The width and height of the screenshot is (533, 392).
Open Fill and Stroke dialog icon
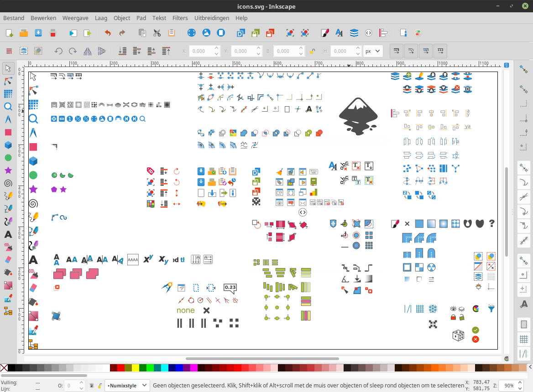[325, 33]
